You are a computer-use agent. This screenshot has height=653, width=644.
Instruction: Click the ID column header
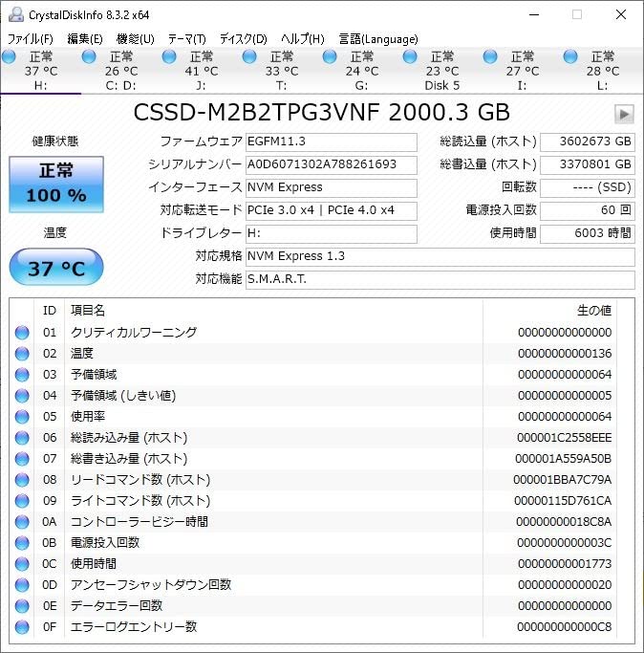point(49,311)
